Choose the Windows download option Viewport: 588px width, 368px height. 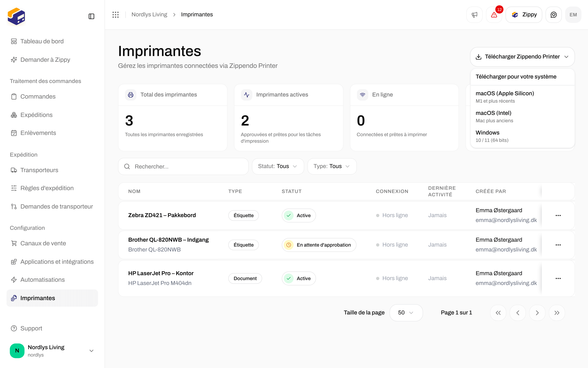[522, 136]
